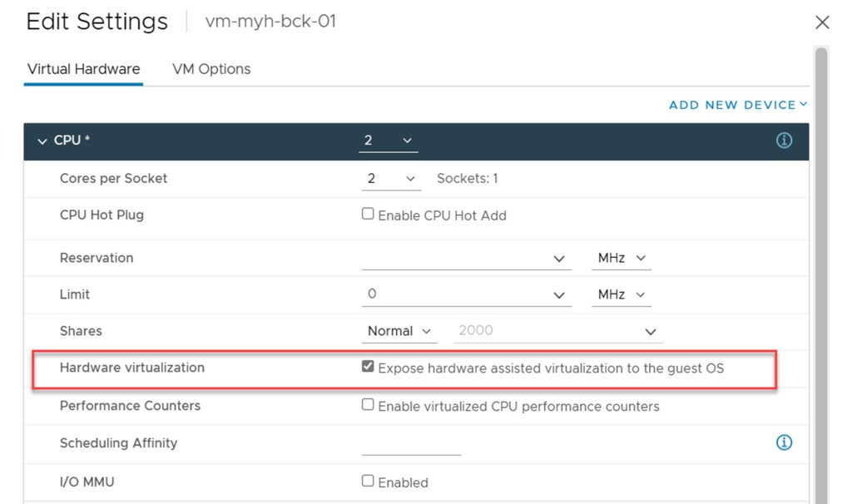Expand the Limit value dropdown
Image resolution: width=852 pixels, height=504 pixels.
click(558, 295)
